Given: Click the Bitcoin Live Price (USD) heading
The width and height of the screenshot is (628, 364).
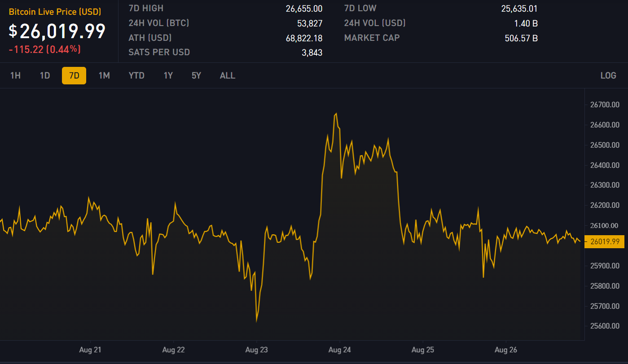Looking at the screenshot, I should point(55,12).
